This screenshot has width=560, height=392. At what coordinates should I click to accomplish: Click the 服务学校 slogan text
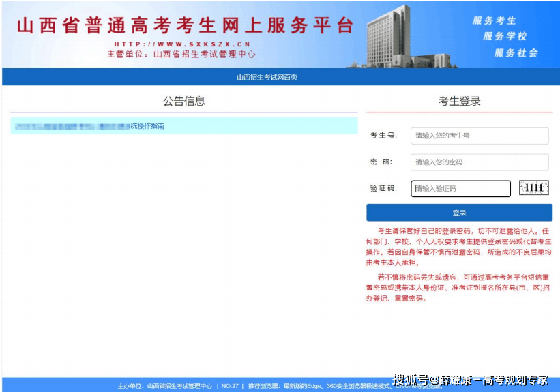(505, 36)
